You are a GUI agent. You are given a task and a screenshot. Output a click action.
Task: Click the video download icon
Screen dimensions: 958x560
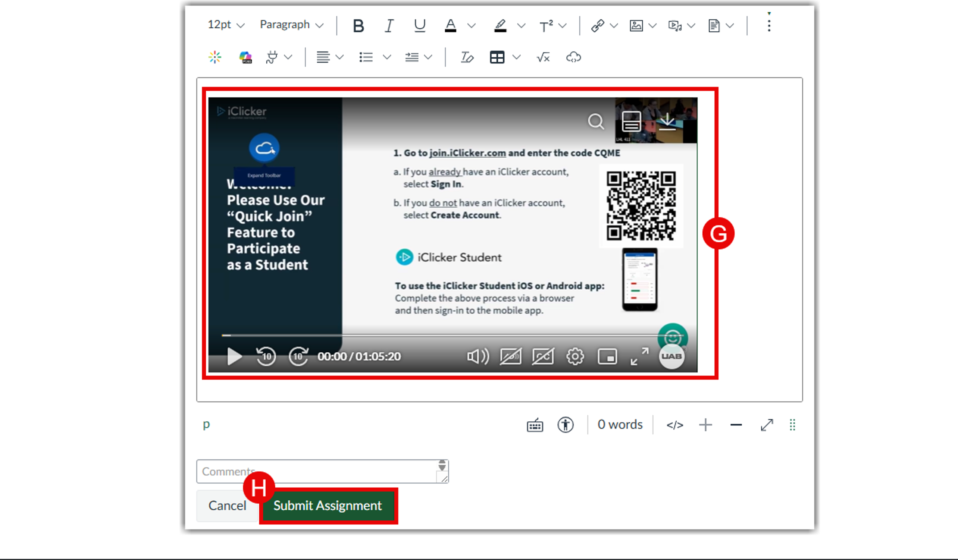[x=667, y=122]
